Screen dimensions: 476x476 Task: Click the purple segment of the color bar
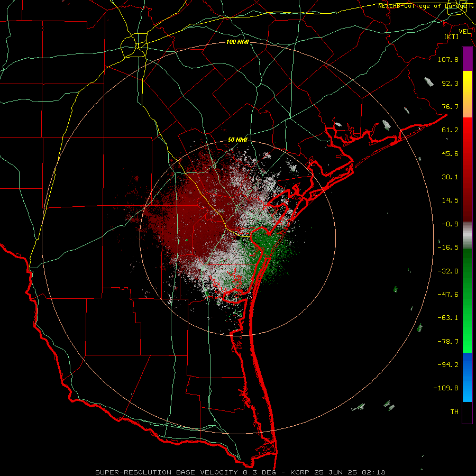[467, 59]
